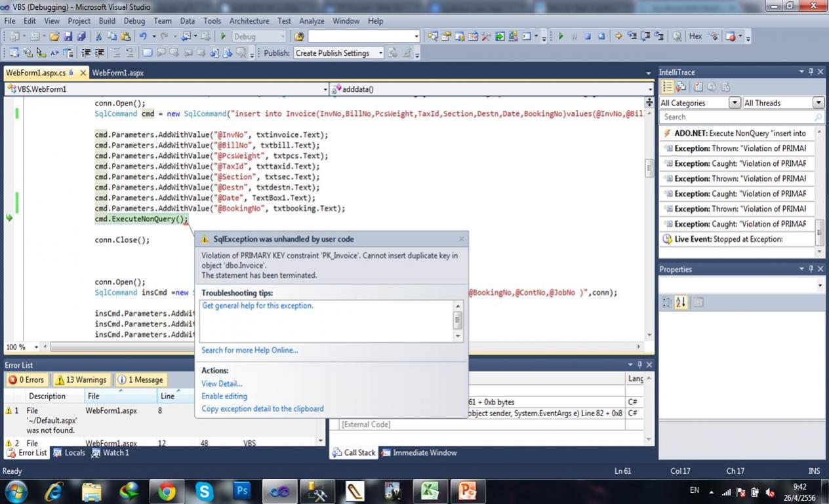Screen dimensions: 829x504
Task: Open the Toolbox with the tools icon
Action: (x=486, y=37)
